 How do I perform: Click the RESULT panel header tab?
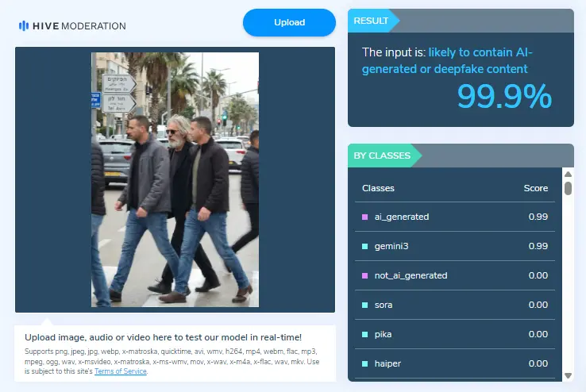[373, 21]
